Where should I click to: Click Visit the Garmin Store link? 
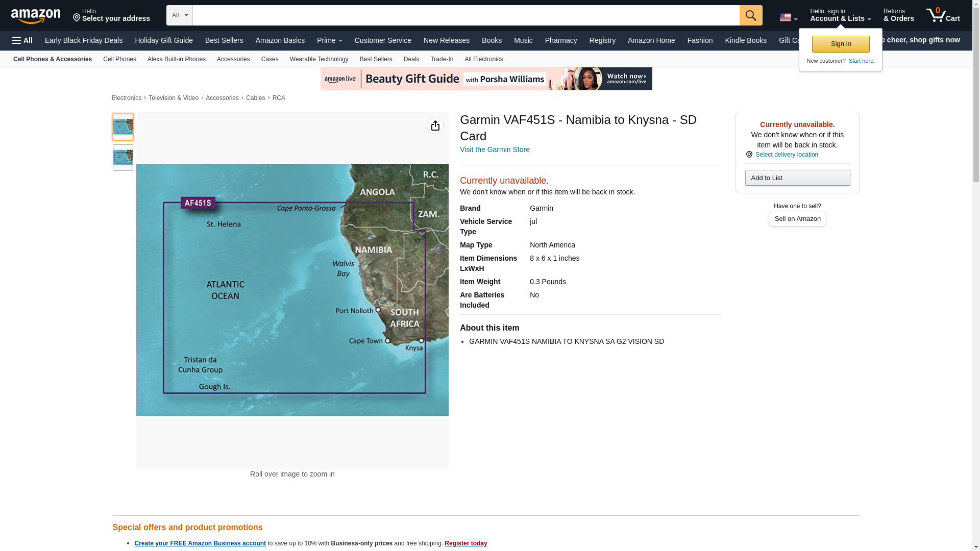[x=494, y=149]
